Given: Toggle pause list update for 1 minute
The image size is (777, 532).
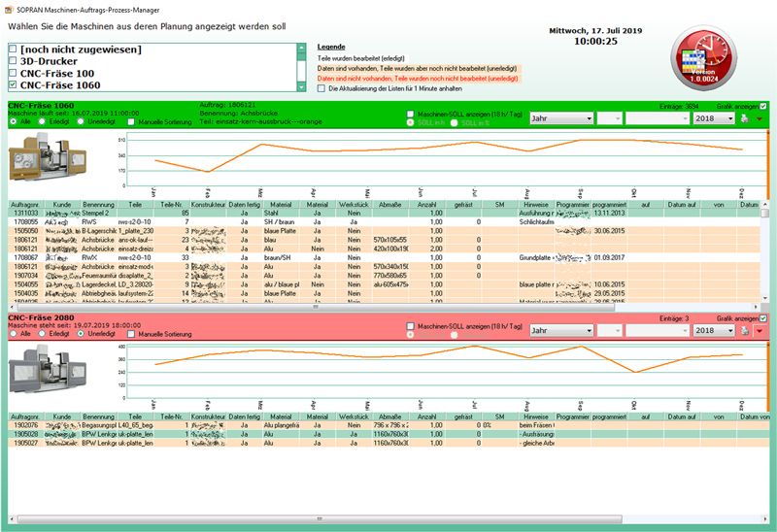Looking at the screenshot, I should (x=321, y=88).
